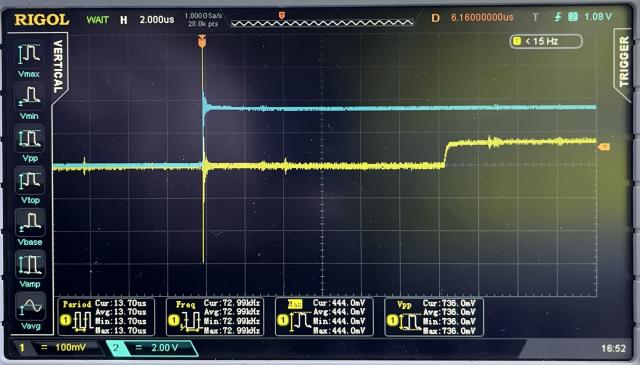Click the WAIT trigger status indicator
This screenshot has width=640, height=365.
pos(98,20)
